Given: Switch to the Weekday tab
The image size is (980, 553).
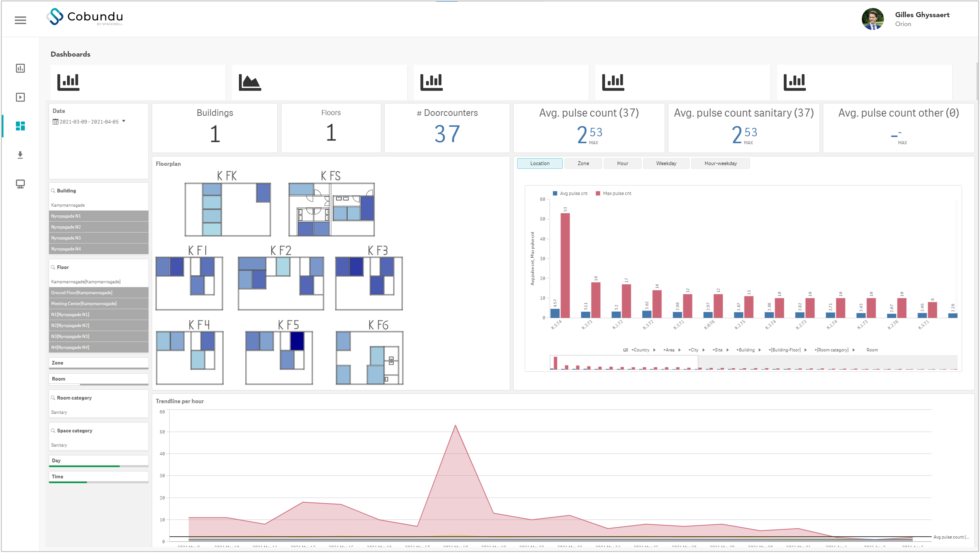Looking at the screenshot, I should coord(666,163).
